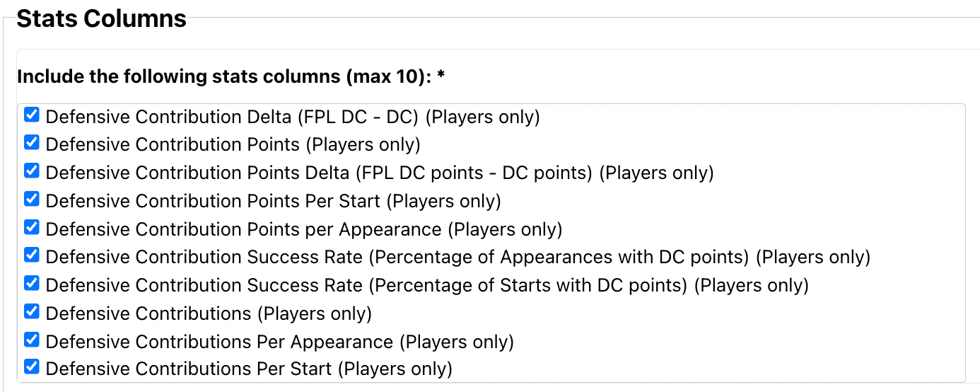980x392 pixels.
Task: Uncheck Defensive Contribution Points per Appearance checkbox
Action: click(x=31, y=228)
